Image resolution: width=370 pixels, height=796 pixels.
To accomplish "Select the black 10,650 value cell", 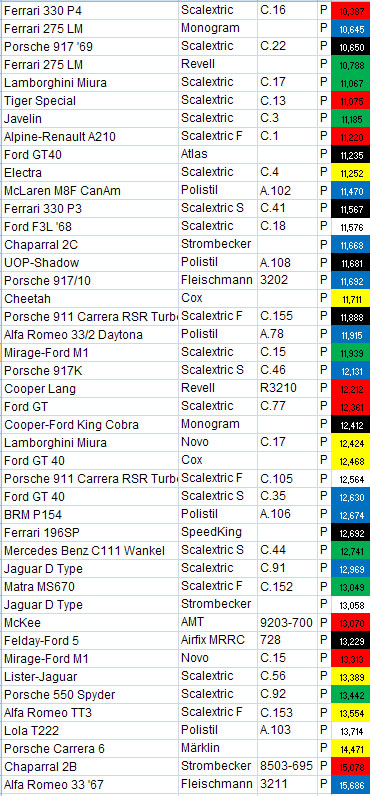I will tap(350, 47).
